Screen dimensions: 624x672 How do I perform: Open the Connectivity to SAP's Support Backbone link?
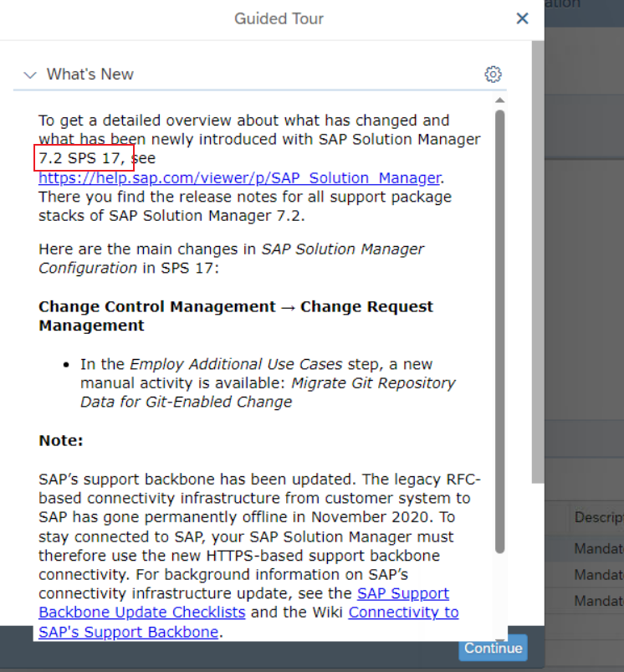[x=248, y=622]
